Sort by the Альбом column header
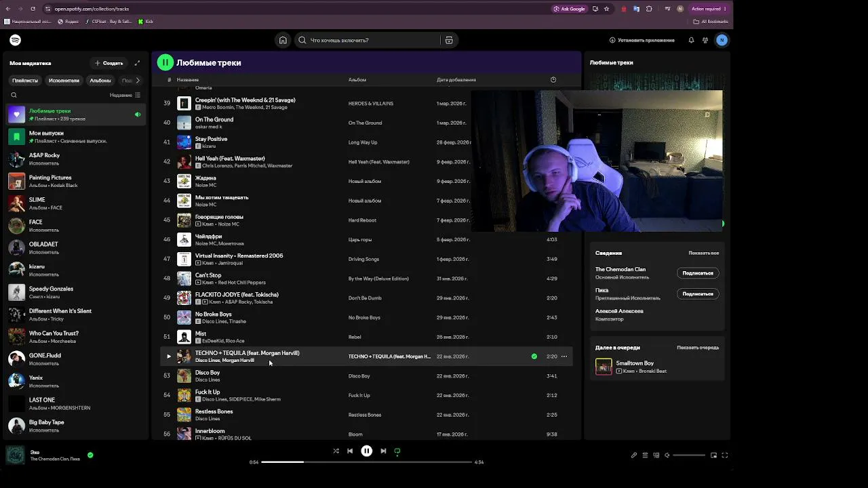 click(357, 80)
